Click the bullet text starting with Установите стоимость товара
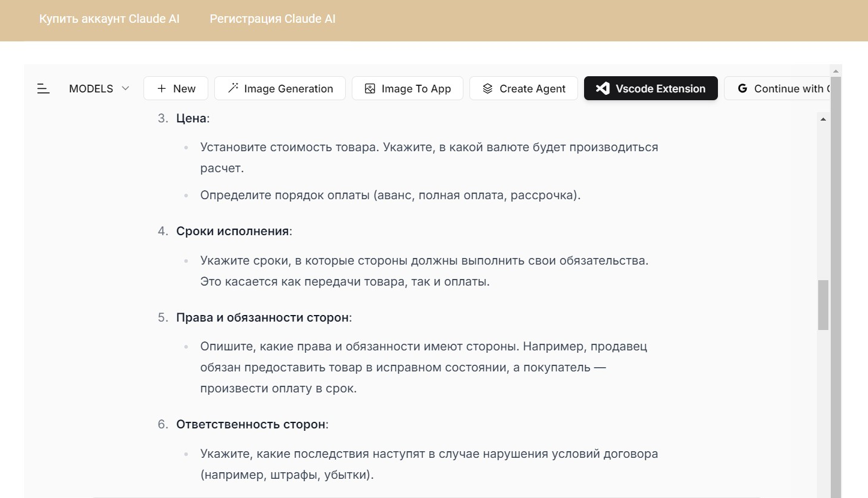Screen dimensions: 868x498 (429, 147)
